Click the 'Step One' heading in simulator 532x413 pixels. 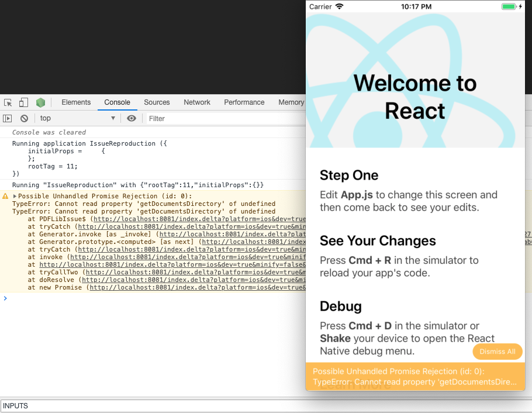[x=349, y=175]
